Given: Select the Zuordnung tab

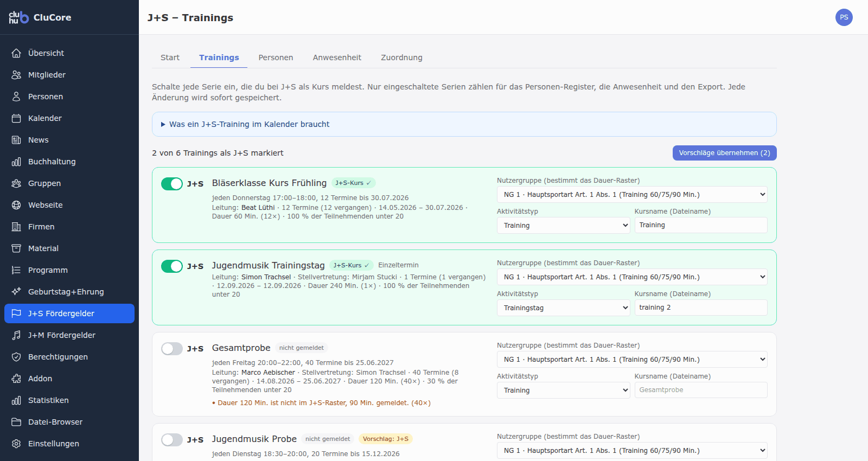Looking at the screenshot, I should pos(401,57).
